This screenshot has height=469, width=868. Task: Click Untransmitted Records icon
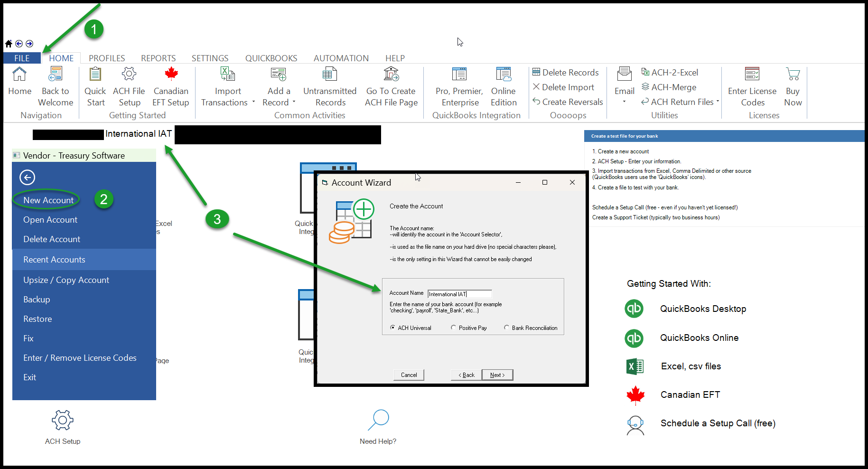(329, 75)
